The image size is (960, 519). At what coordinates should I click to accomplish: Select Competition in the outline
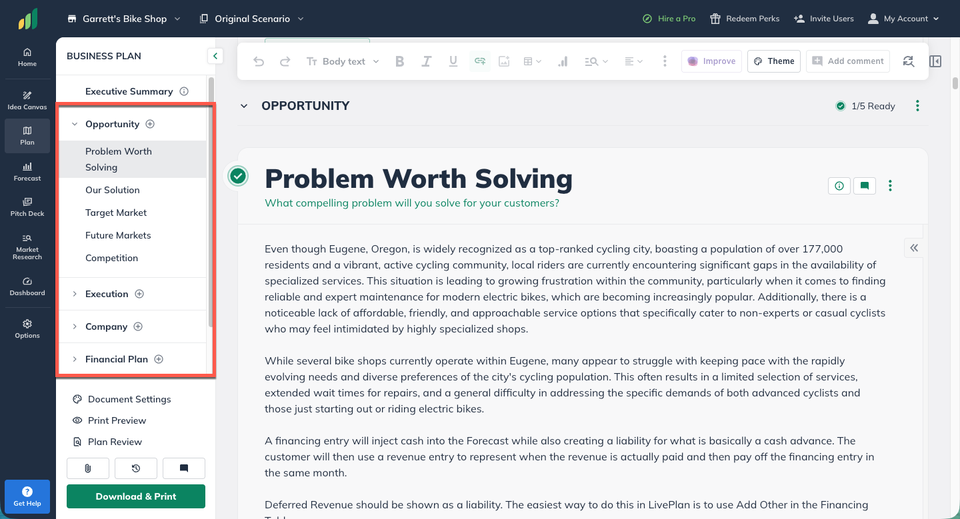coord(111,258)
